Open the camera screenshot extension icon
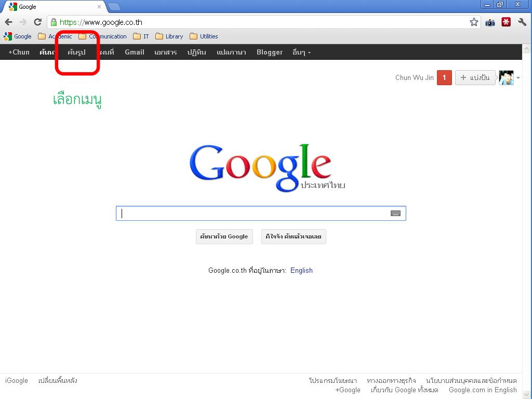 (x=490, y=22)
